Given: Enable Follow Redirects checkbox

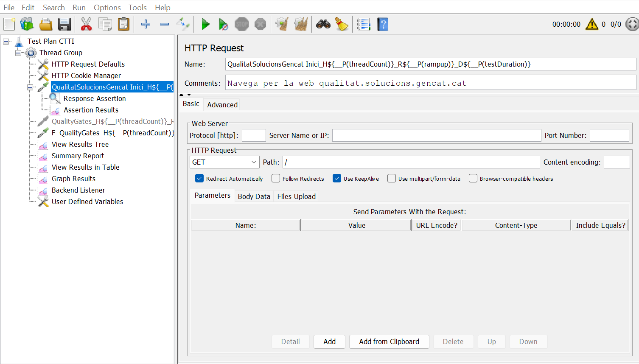Looking at the screenshot, I should pyautogui.click(x=276, y=179).
